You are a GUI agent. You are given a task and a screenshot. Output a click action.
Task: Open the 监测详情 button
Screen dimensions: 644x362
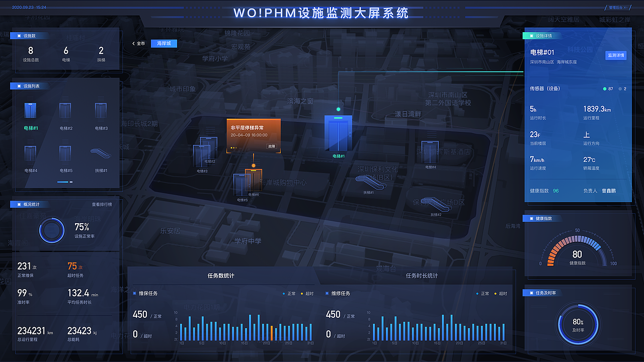point(616,55)
